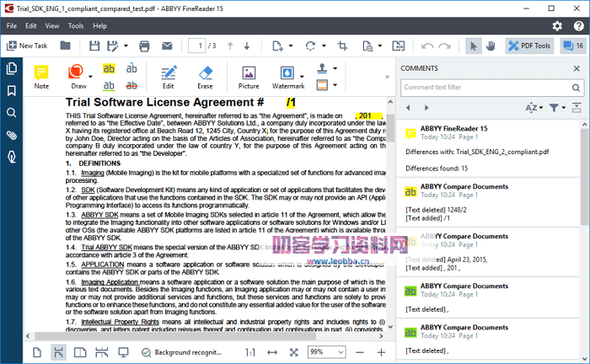Viewport: 590px width, 364px height.
Task: Select the Note annotation tool
Action: click(x=40, y=76)
